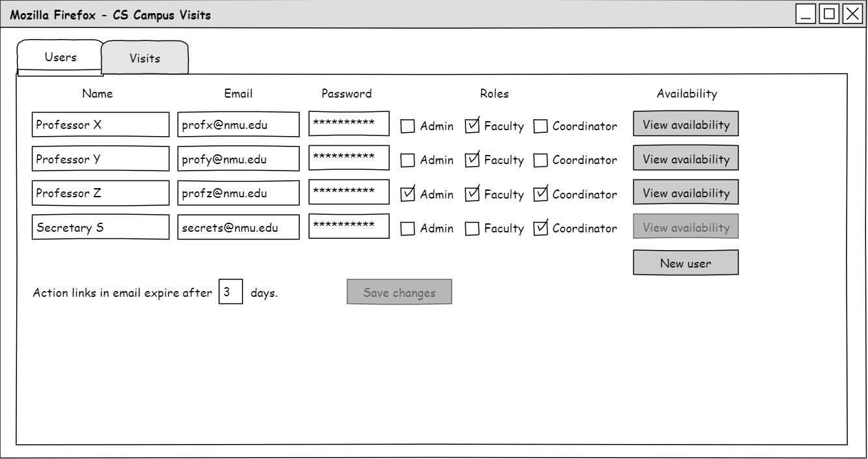This screenshot has height=459, width=868.
Task: Select the secrets@nmu.edu email field
Action: coord(239,228)
